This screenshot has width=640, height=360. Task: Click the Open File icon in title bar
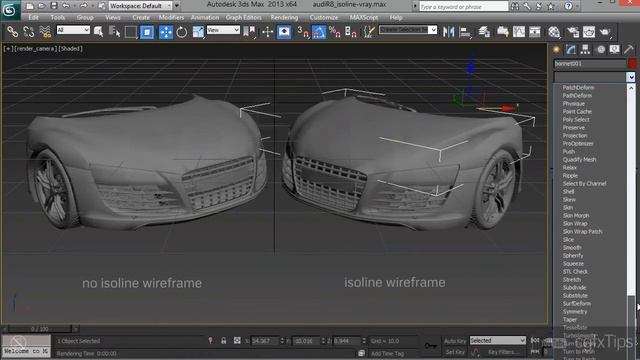tap(42, 6)
